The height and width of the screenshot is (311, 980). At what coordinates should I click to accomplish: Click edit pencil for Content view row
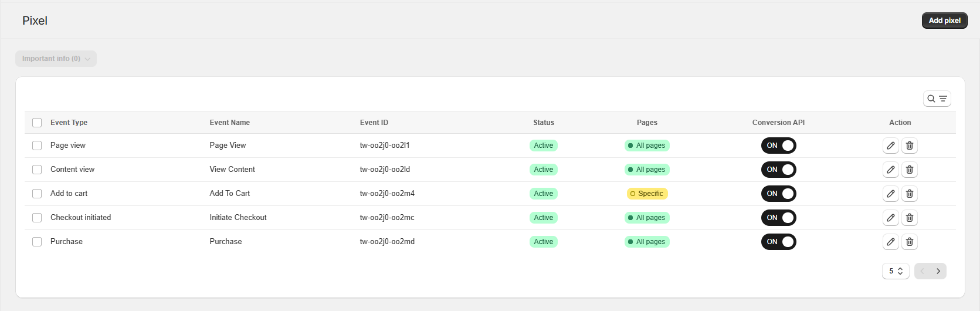click(890, 170)
